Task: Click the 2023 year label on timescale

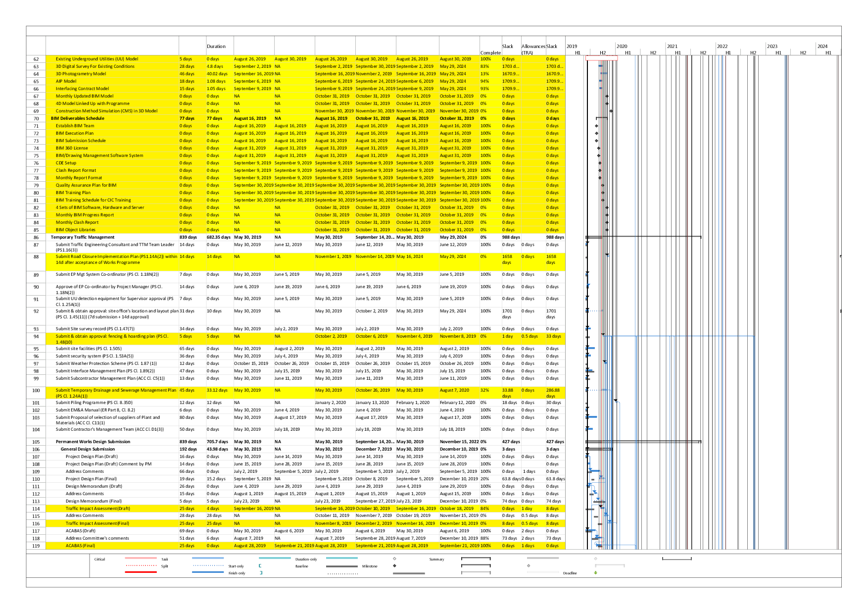Action: click(772, 47)
